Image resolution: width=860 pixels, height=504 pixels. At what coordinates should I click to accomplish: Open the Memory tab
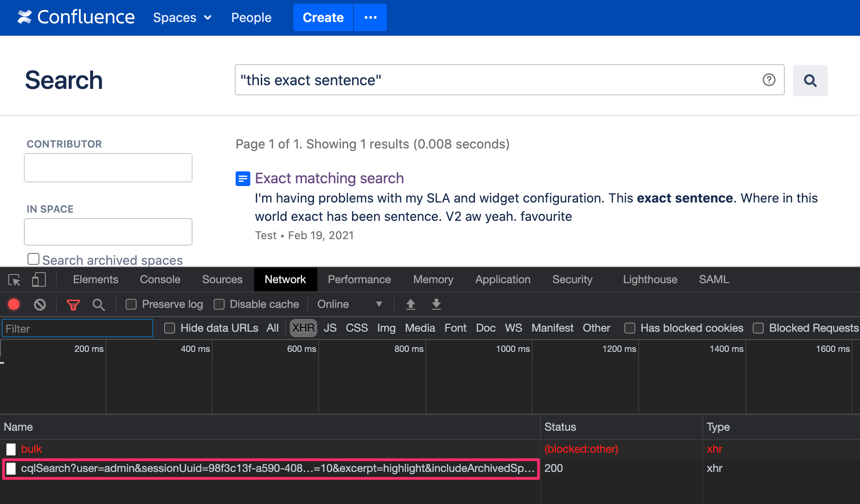tap(433, 279)
